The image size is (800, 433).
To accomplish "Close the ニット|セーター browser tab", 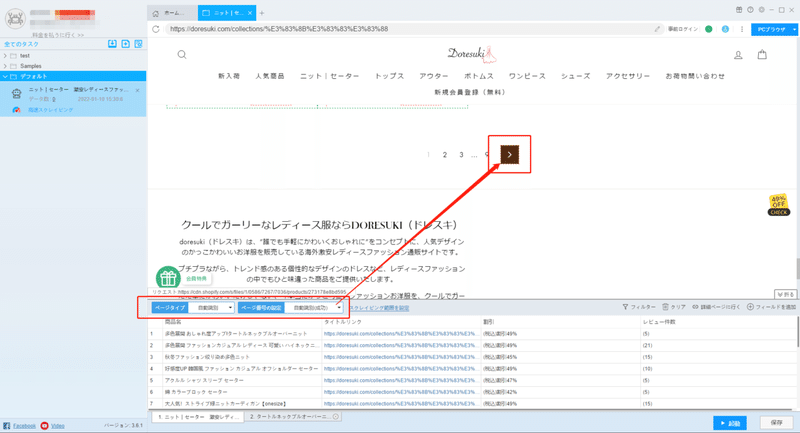I will click(249, 13).
